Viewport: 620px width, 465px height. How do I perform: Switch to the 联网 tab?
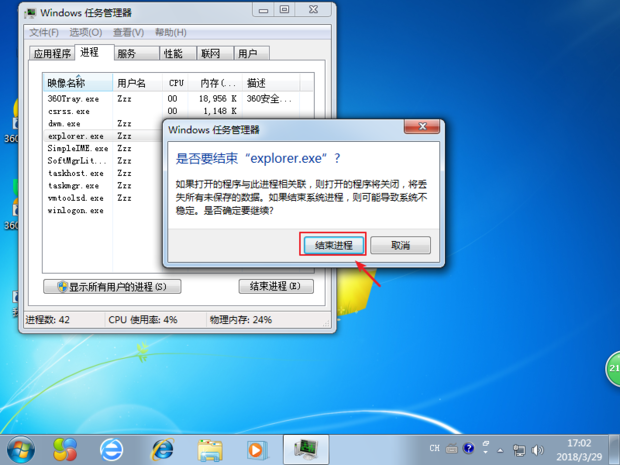click(x=215, y=53)
